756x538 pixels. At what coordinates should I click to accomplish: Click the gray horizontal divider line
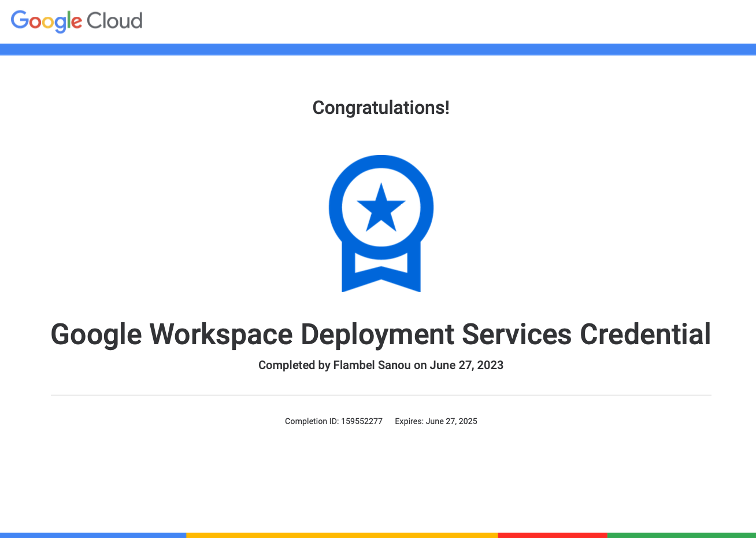point(381,395)
